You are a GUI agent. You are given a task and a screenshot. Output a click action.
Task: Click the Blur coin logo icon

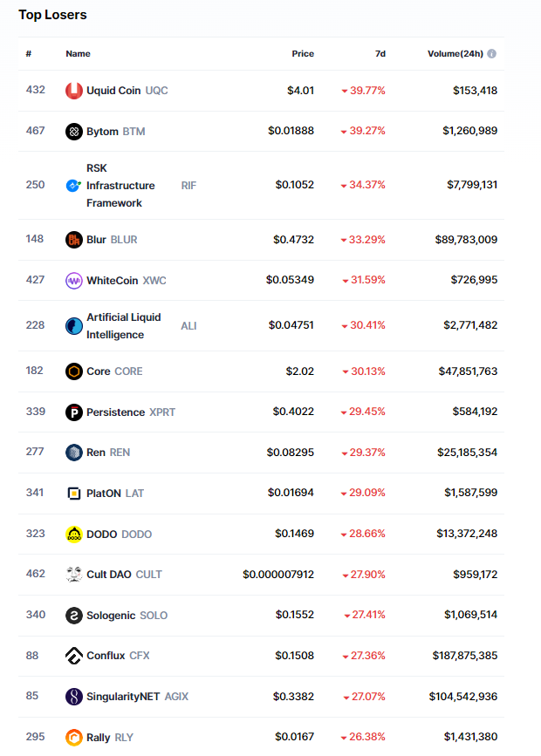pyautogui.click(x=74, y=240)
